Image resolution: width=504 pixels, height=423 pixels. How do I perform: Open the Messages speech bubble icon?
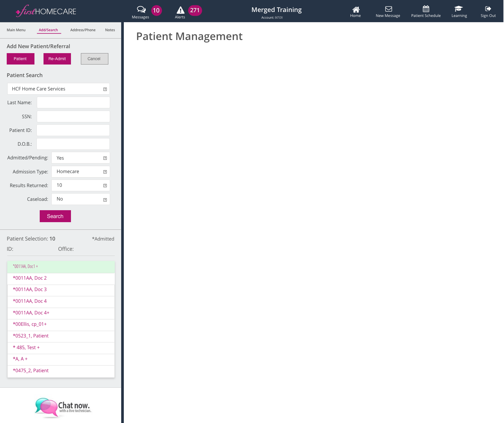pos(141,9)
